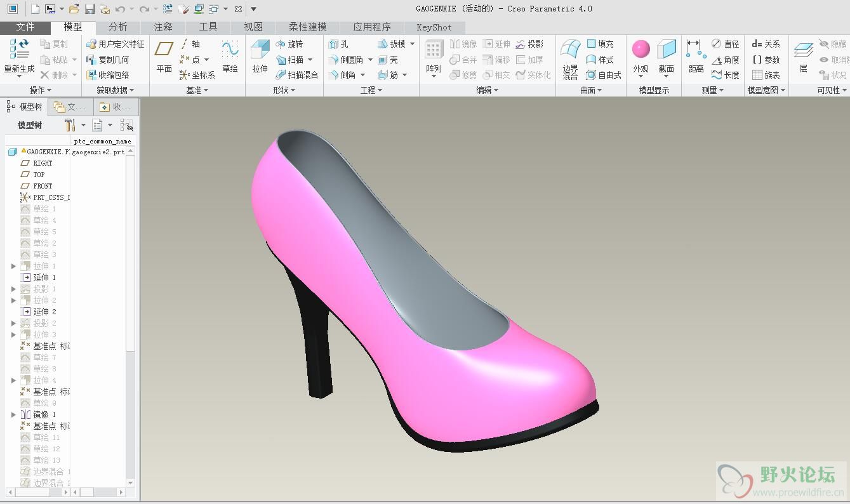Viewport: 850px width, 504px height.
Task: Expand the 阵列 (Pattern) dropdown
Action: click(434, 76)
